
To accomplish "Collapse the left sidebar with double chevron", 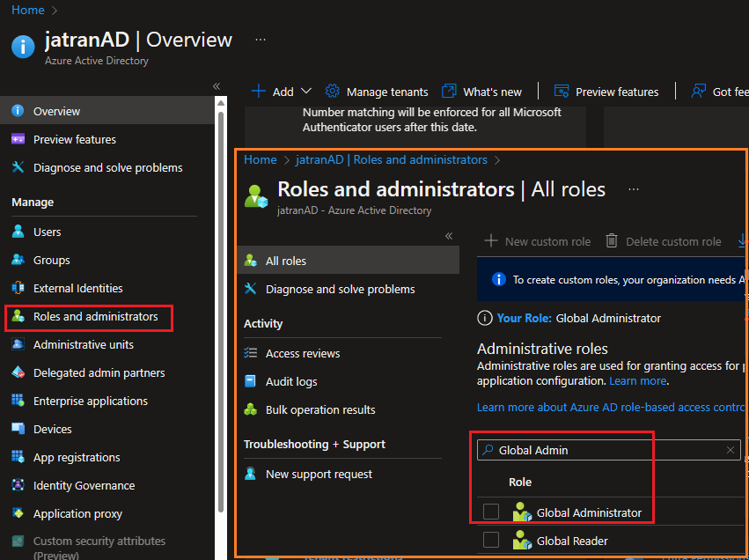I will 217,86.
